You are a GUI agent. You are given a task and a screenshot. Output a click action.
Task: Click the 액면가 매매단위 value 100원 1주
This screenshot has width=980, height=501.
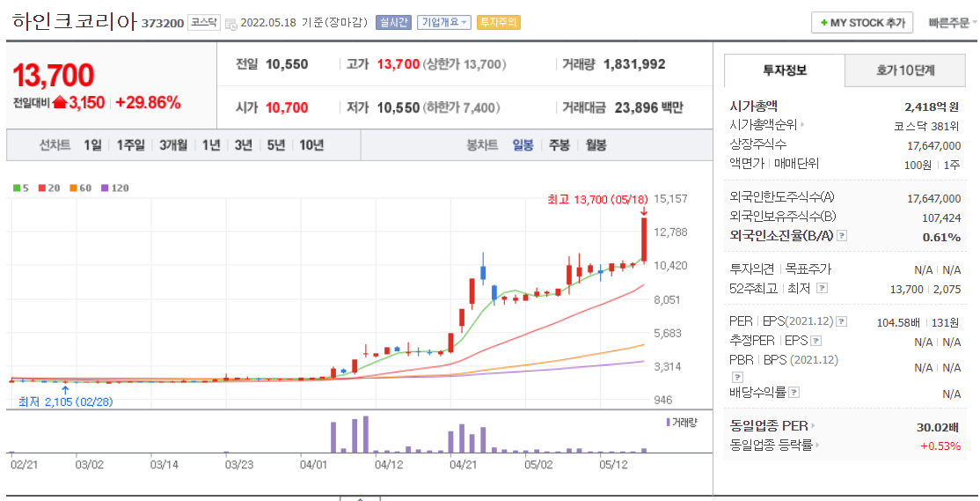(932, 165)
